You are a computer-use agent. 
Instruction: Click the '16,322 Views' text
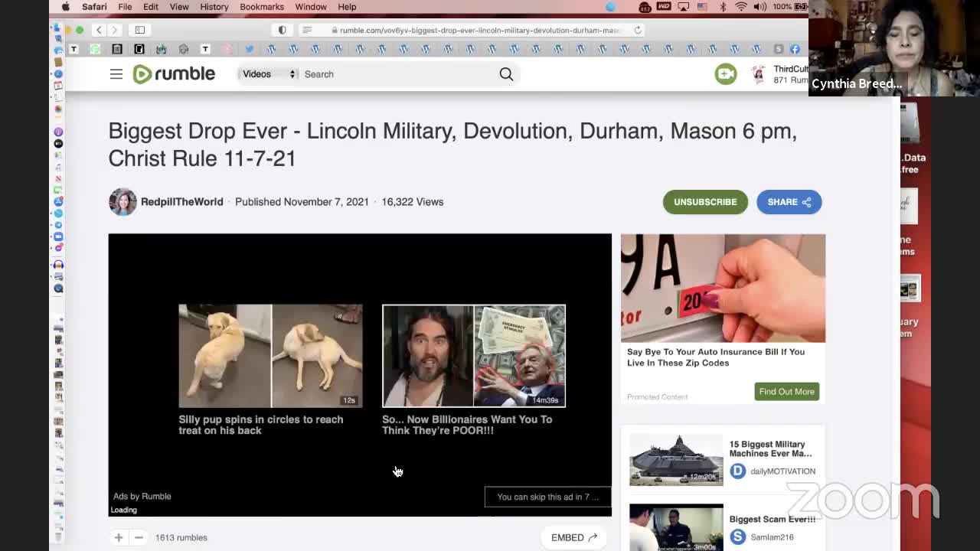click(x=413, y=202)
